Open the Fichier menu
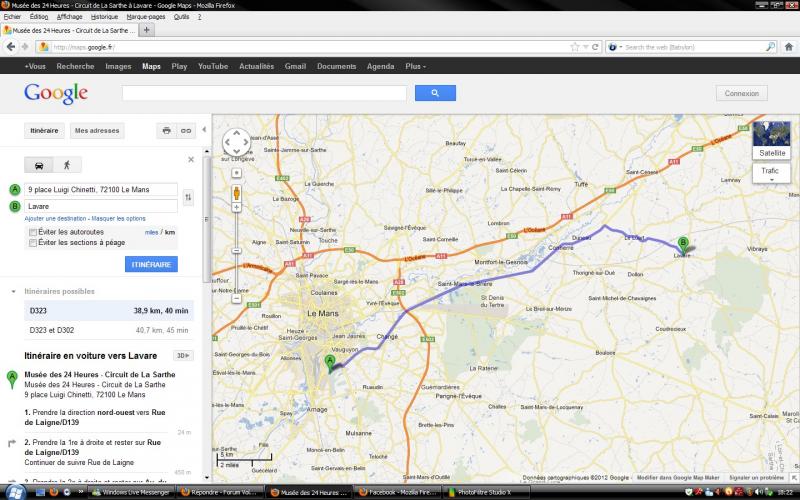This screenshot has width=800, height=500. coord(12,17)
